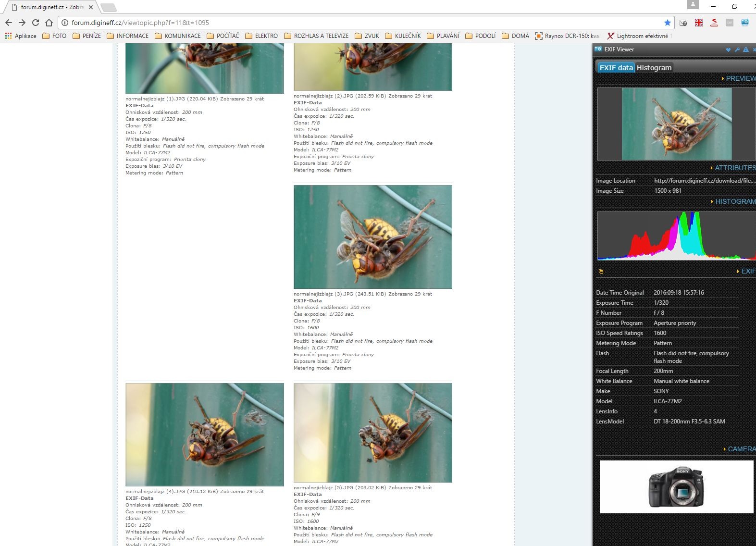756x546 pixels.
Task: Open EXIF Viewer settings wrench icon
Action: click(x=737, y=50)
